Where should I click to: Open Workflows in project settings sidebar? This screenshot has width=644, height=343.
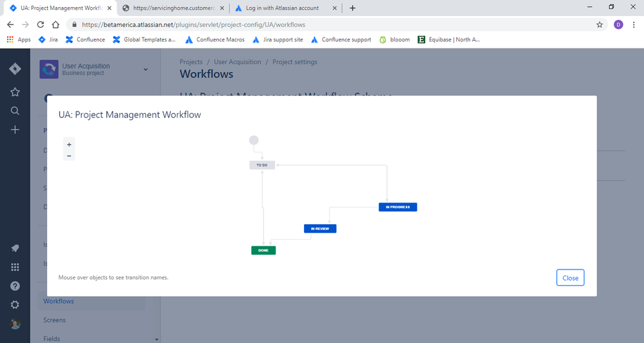(x=59, y=301)
